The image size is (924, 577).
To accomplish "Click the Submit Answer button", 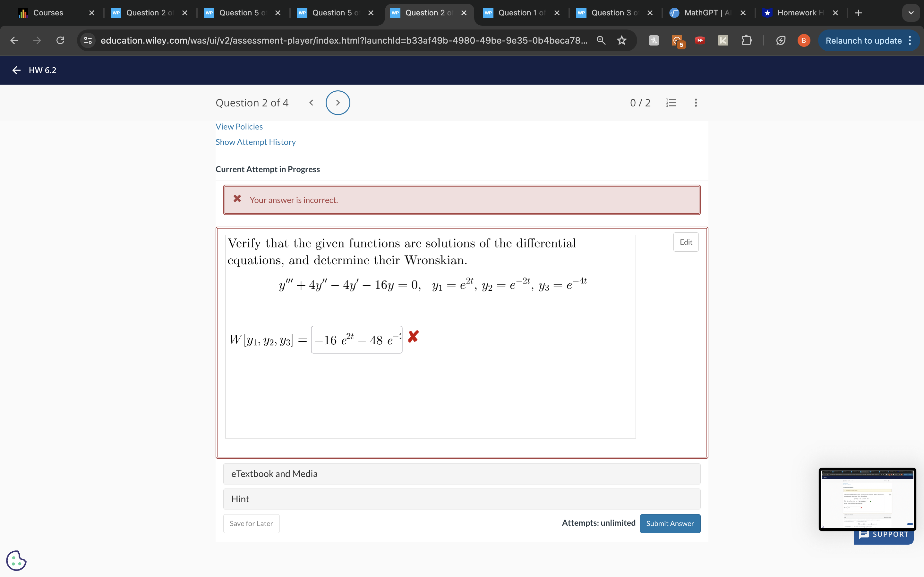I will point(670,523).
